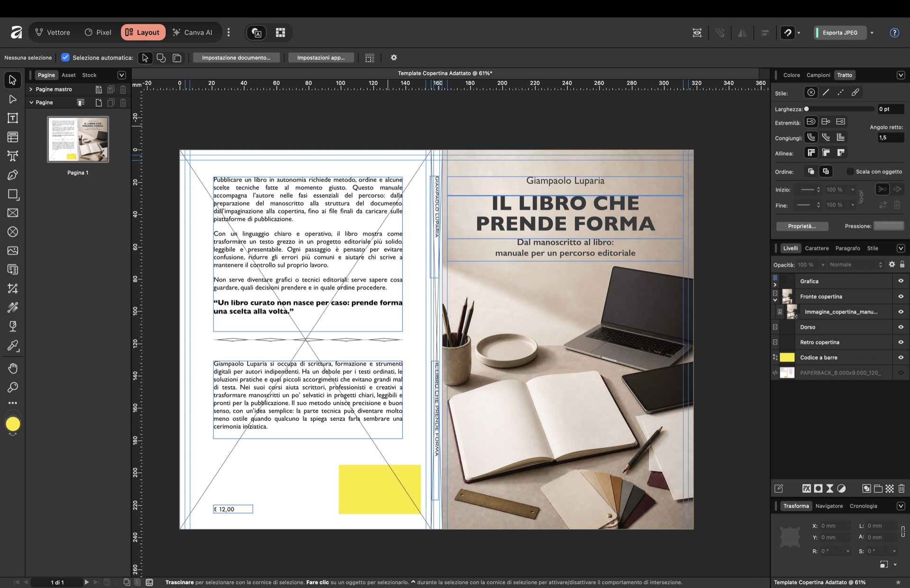Expand the Grafica layer group
The image size is (910, 588).
click(775, 285)
